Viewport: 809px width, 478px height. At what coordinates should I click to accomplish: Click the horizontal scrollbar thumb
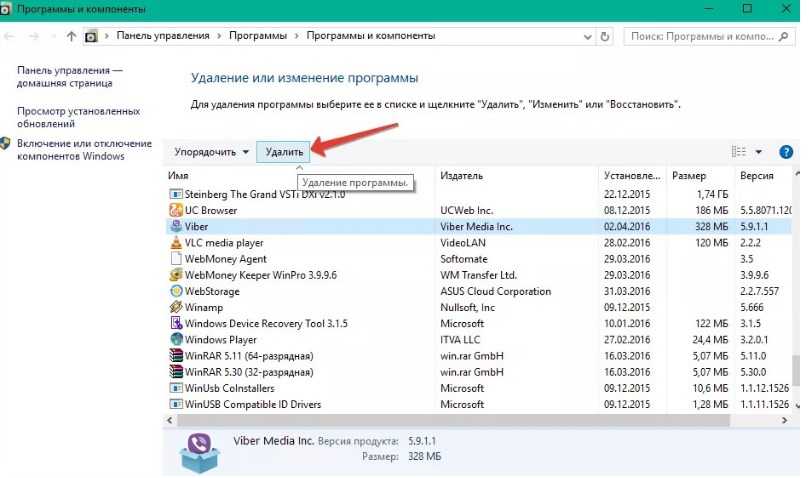click(454, 420)
